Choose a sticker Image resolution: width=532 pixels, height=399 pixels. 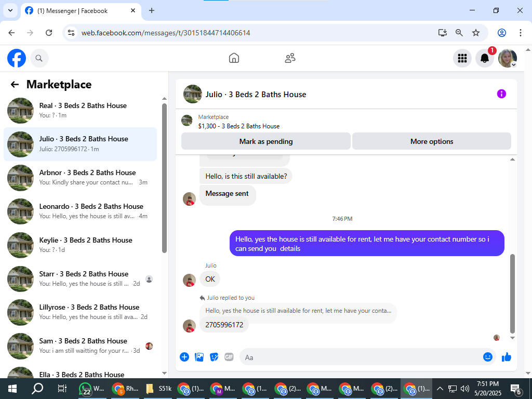click(214, 357)
